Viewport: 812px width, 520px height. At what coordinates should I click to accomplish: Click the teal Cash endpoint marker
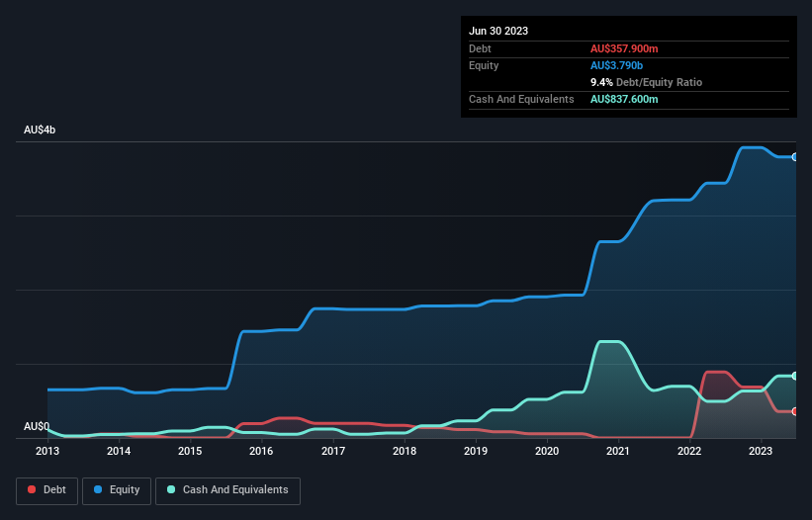coord(795,376)
